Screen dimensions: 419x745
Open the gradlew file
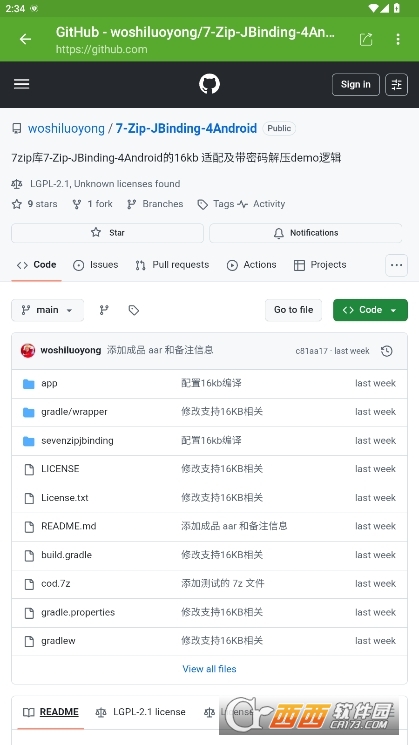pyautogui.click(x=58, y=641)
